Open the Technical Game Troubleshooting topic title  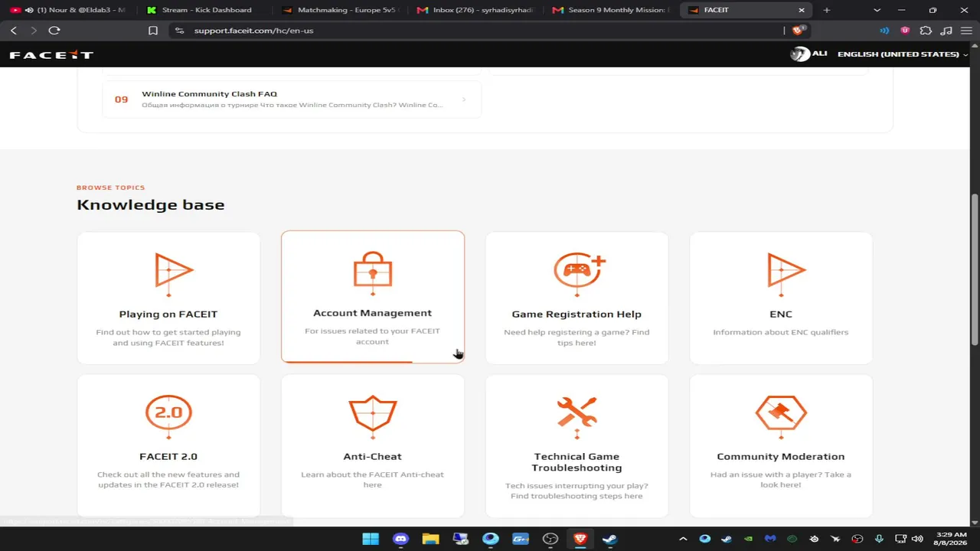577,461
